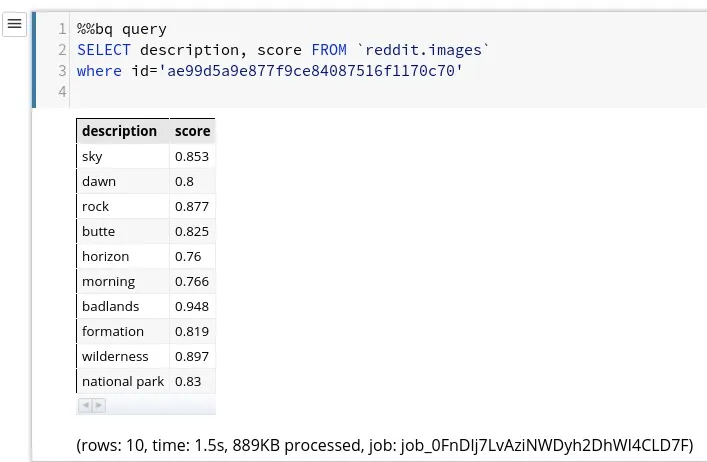Click the table's horizontal scrollbar track

pyautogui.click(x=160, y=405)
